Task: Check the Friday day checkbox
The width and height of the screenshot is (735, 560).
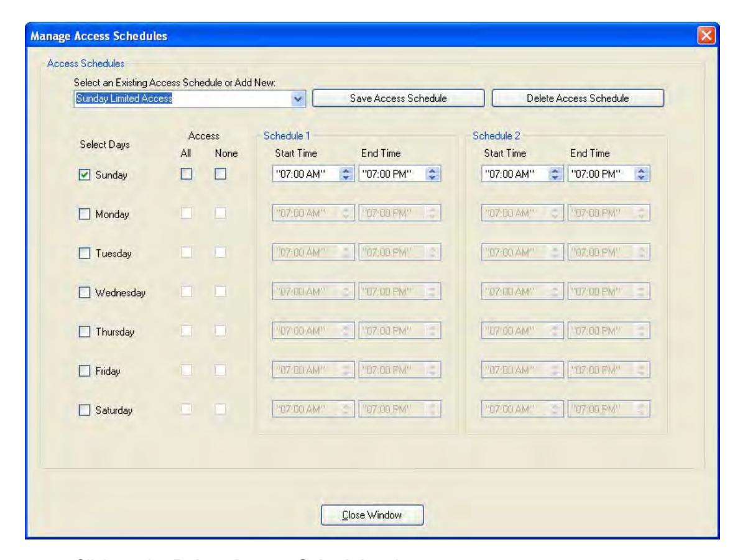Action: [x=85, y=371]
